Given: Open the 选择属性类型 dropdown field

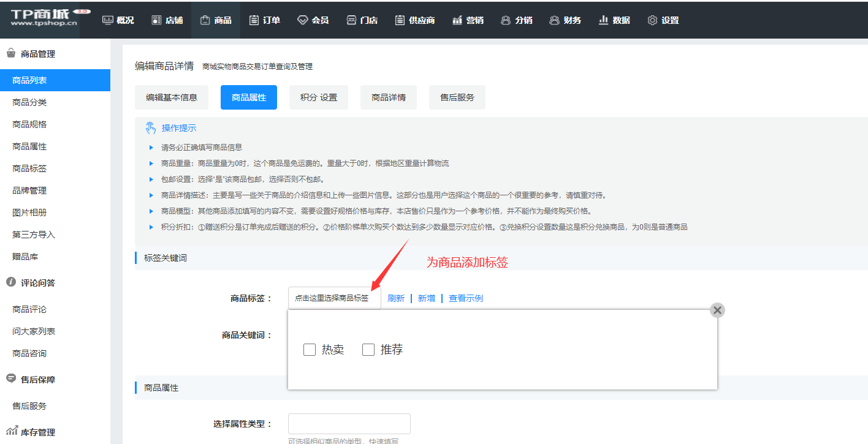Looking at the screenshot, I should (x=349, y=424).
